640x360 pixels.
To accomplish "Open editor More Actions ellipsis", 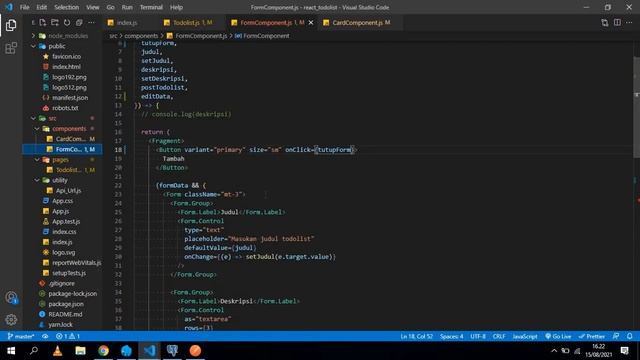I will [x=629, y=23].
